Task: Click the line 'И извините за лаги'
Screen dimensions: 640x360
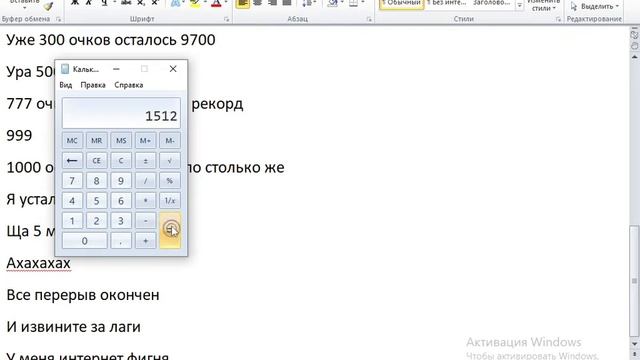Action: click(x=73, y=327)
